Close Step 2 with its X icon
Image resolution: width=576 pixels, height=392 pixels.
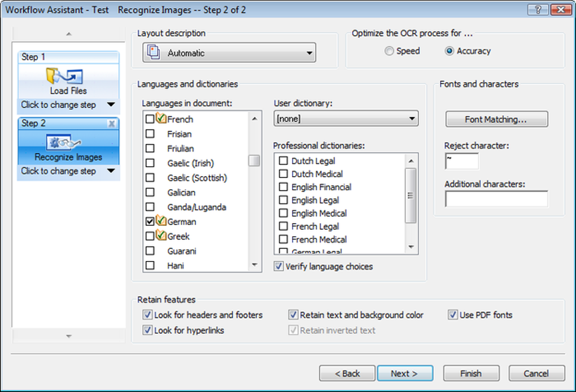[112, 123]
